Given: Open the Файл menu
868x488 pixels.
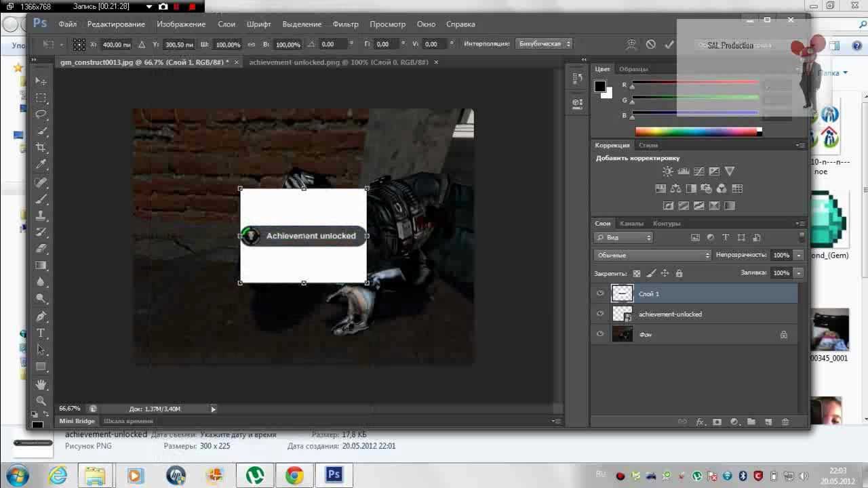Looking at the screenshot, I should 67,24.
